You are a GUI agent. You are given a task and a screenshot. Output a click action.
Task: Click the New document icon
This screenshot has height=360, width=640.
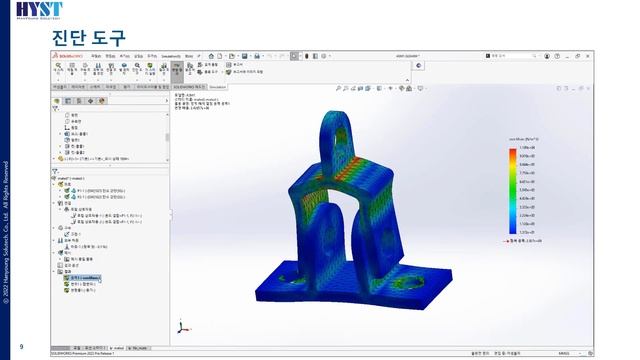220,56
